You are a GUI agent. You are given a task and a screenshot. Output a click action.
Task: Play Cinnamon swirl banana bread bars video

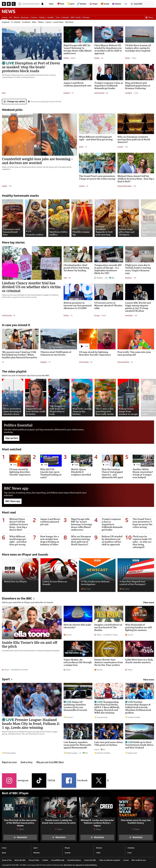coord(13,218)
